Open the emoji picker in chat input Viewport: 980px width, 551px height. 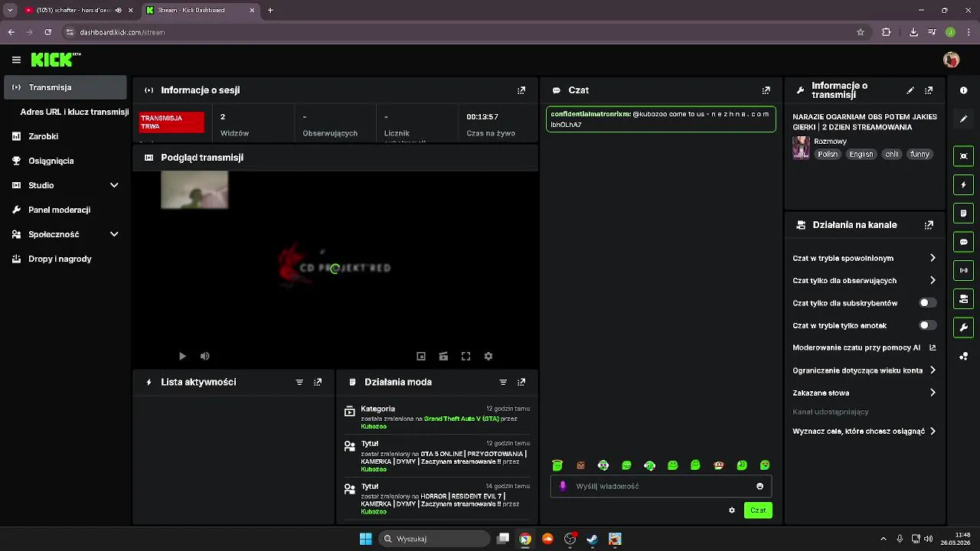coord(759,486)
